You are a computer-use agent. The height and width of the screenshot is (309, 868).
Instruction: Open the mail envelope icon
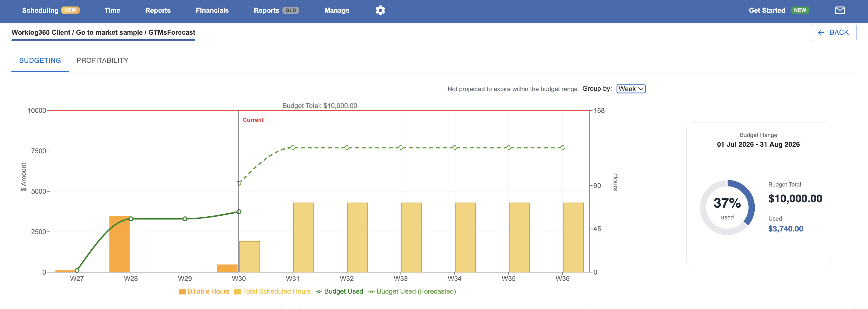[x=840, y=11]
